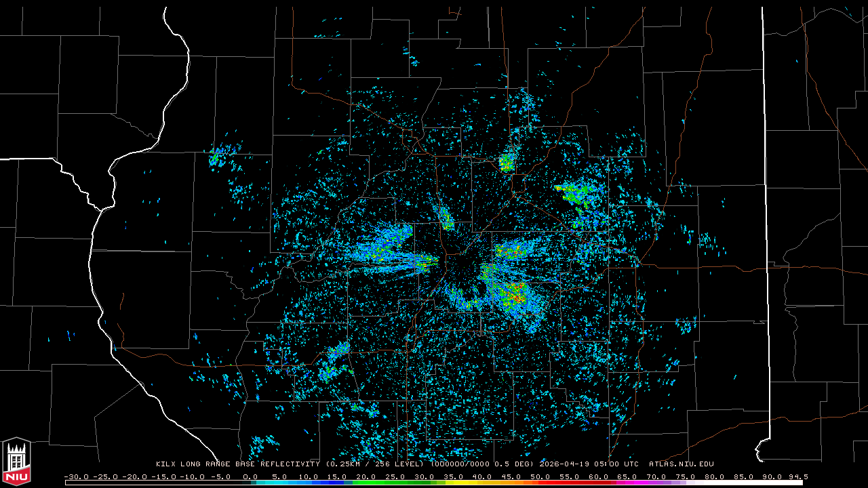Click the 50.0 dBZ scale value
Screen dimensions: 868x488
click(540, 477)
